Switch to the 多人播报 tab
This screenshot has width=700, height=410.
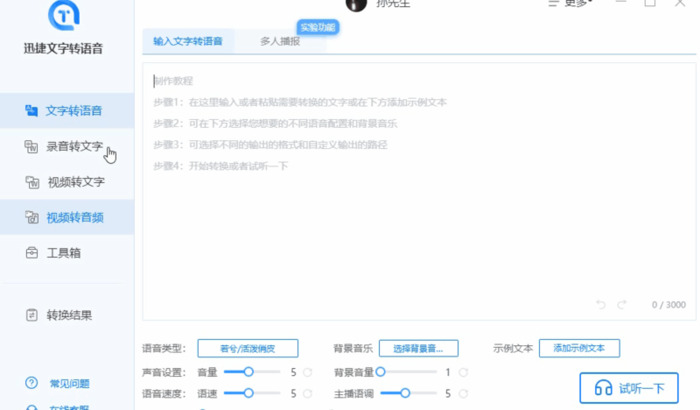tap(280, 42)
